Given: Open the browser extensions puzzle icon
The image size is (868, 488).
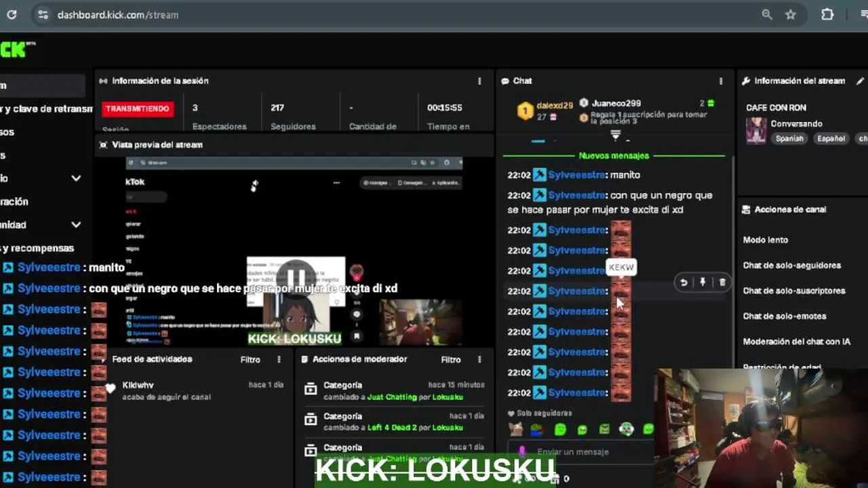Looking at the screenshot, I should (x=827, y=14).
